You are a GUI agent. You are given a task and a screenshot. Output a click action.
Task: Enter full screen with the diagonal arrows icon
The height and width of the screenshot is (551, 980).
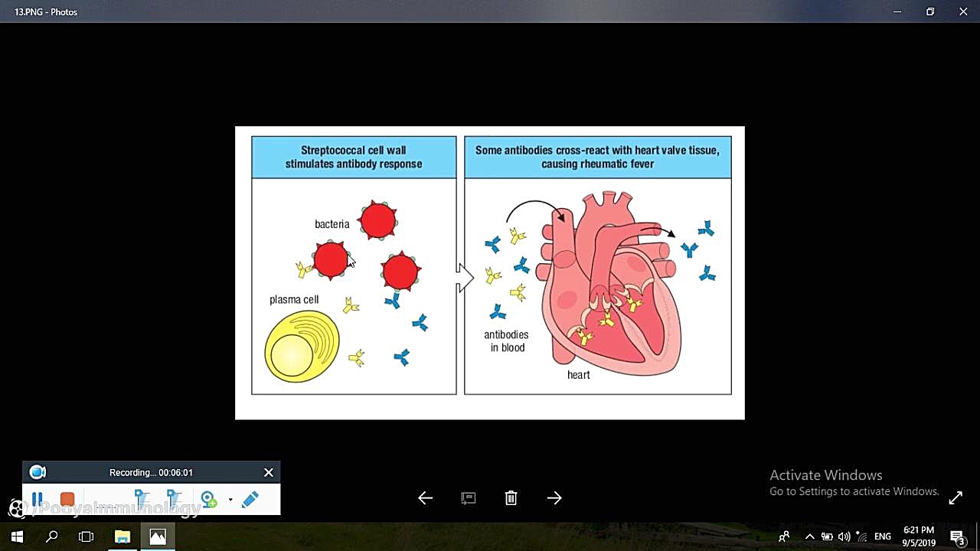click(x=955, y=498)
